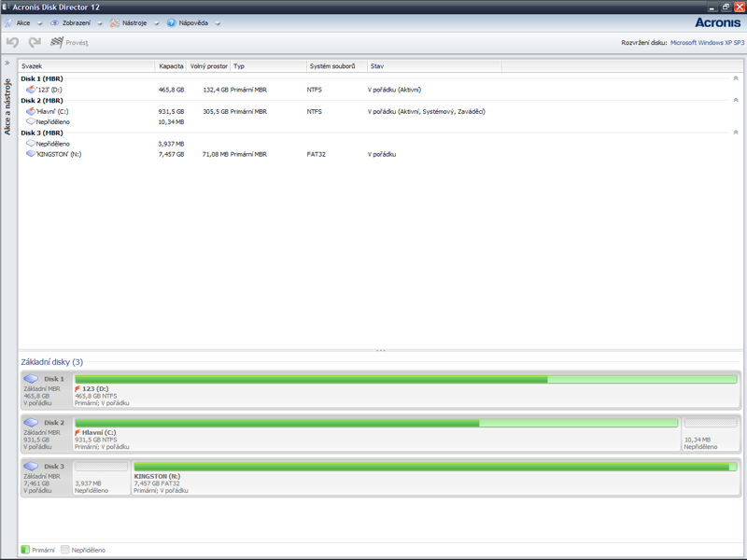
Task: Click 'V pořádku (Aktivní, Systémový, Zaváděcí)' status
Action: 427,111
